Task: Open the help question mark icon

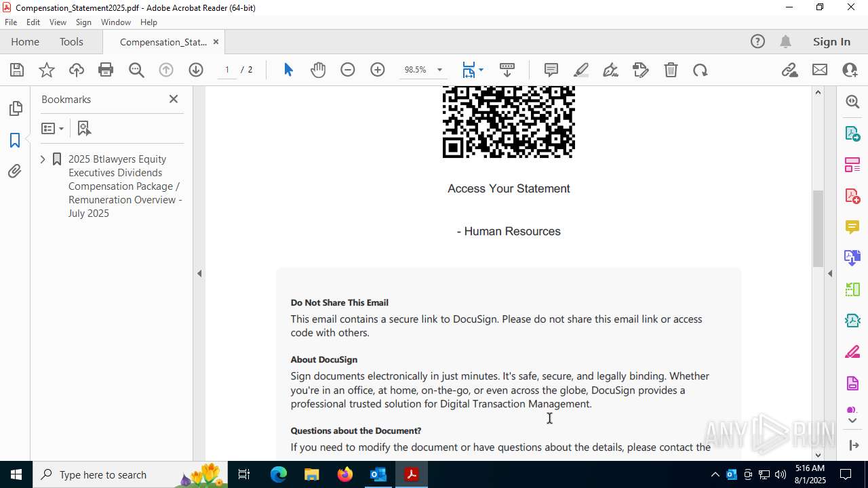Action: point(757,42)
